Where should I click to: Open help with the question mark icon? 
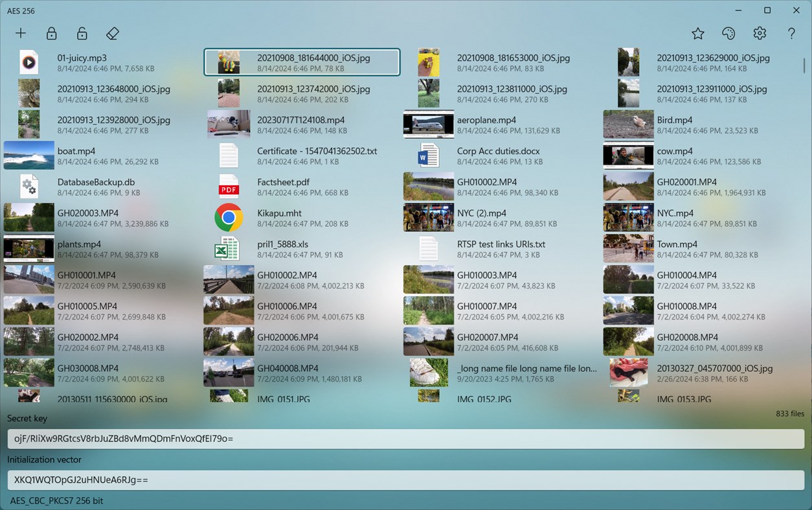pyautogui.click(x=791, y=34)
